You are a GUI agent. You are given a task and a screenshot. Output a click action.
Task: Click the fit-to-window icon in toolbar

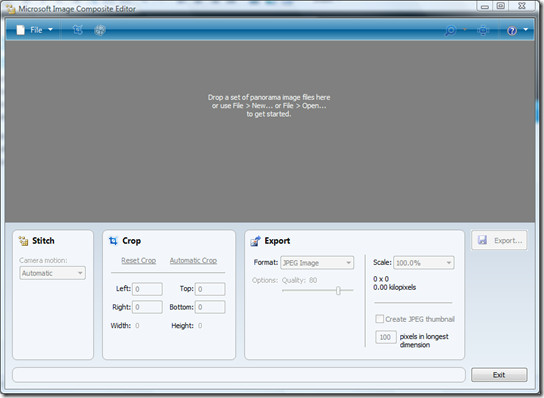pyautogui.click(x=483, y=31)
